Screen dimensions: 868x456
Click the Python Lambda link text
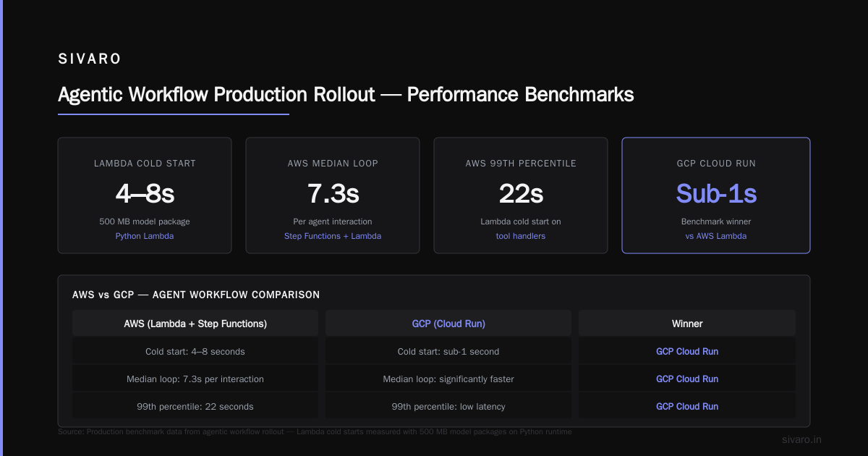pyautogui.click(x=145, y=236)
